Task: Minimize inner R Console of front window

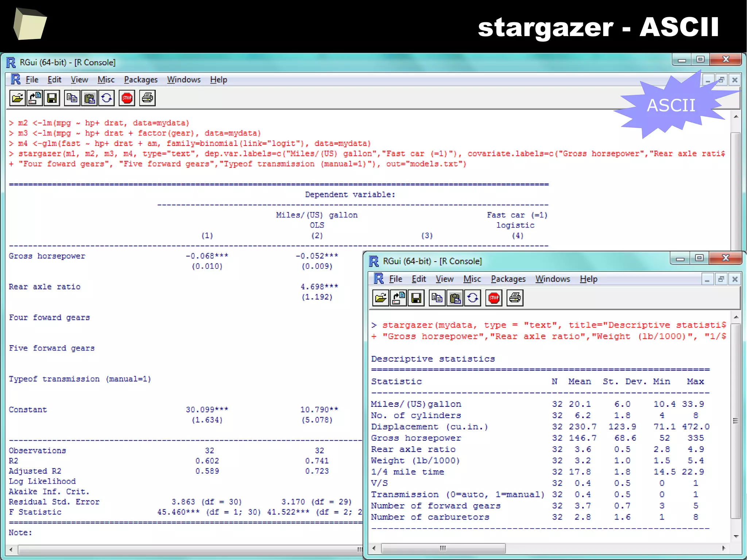Action: pos(707,279)
